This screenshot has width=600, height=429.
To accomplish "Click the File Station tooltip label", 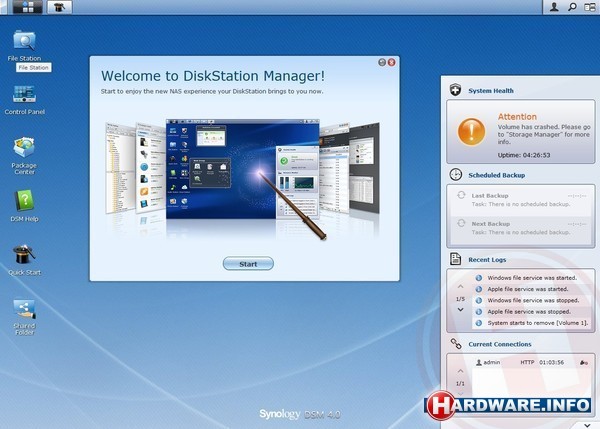I will [33, 68].
